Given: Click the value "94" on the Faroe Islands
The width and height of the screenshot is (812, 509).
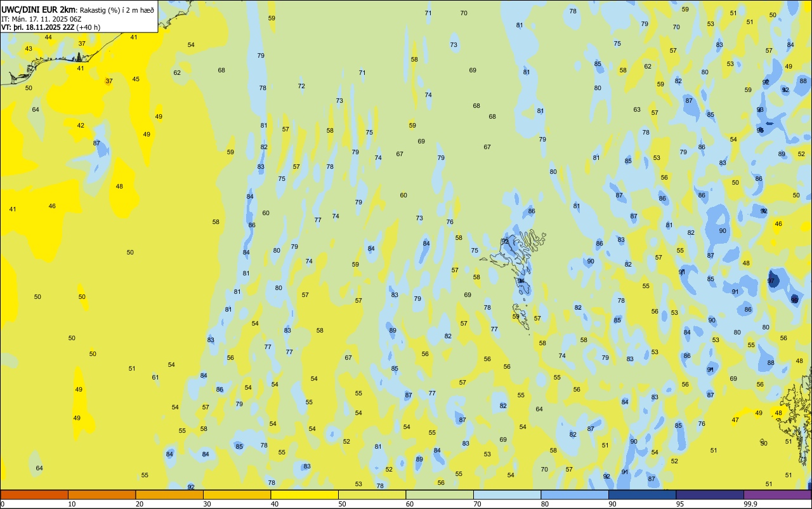Looking at the screenshot, I should pos(521,281).
